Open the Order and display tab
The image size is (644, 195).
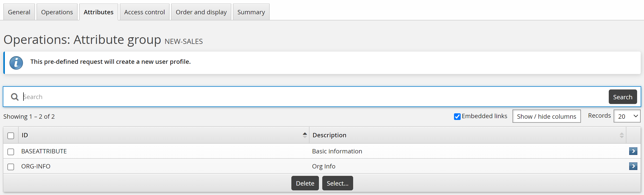(x=201, y=12)
